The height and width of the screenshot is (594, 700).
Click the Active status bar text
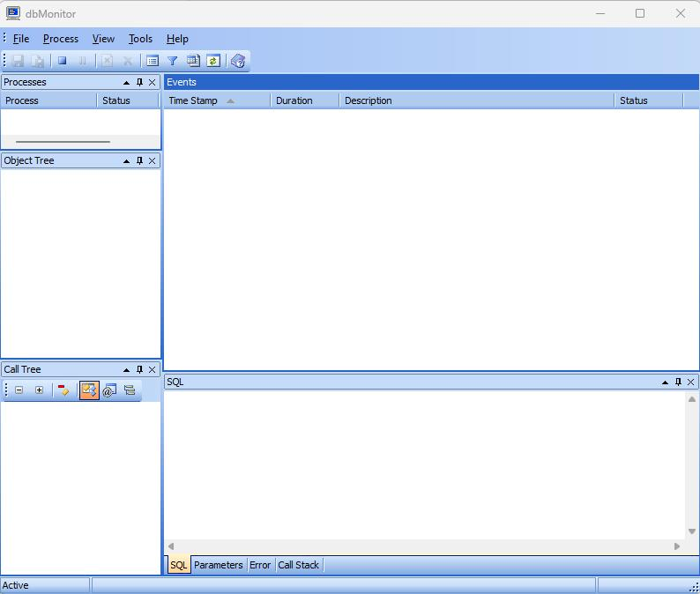16,585
